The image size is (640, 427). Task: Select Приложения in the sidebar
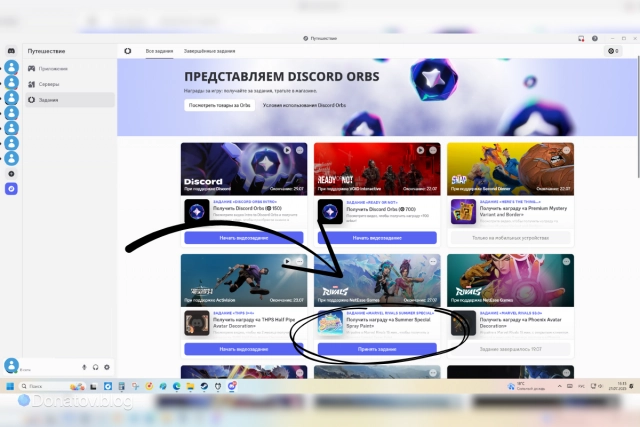70,69
